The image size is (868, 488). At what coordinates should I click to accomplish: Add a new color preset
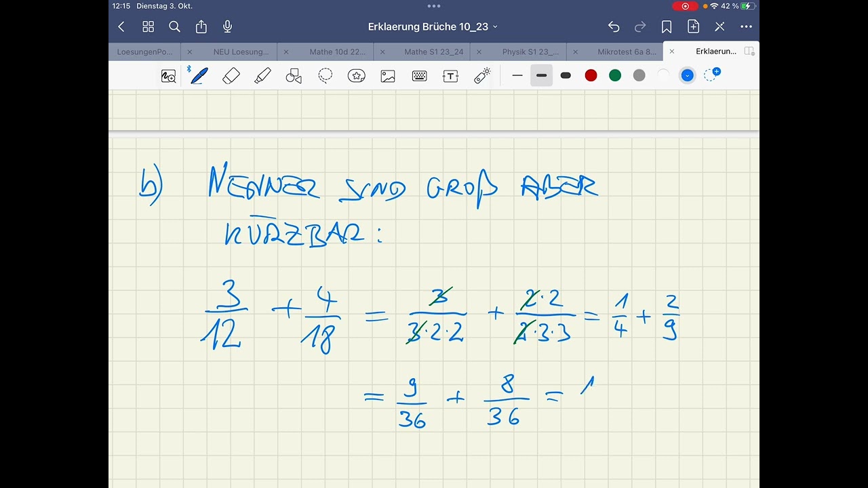712,75
